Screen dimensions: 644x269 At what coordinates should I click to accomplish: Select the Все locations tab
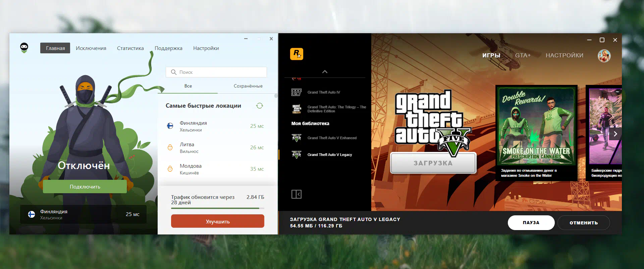coord(188,86)
